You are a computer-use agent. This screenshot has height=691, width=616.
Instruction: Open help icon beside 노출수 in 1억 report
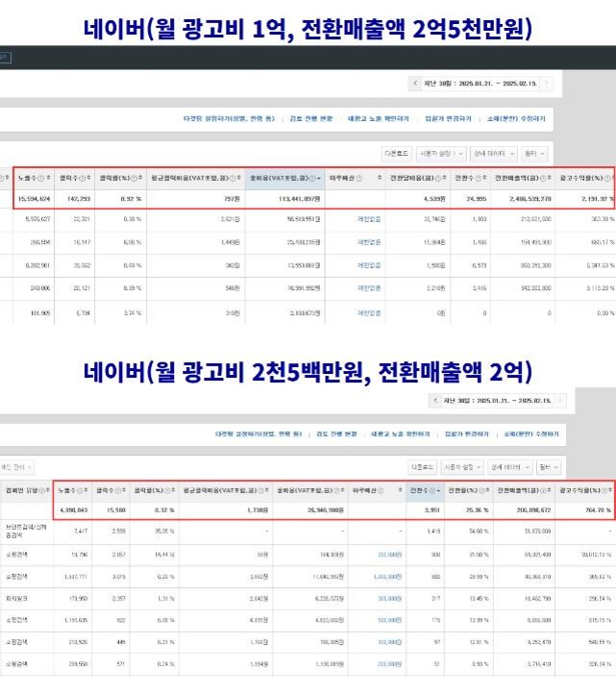tap(41, 178)
